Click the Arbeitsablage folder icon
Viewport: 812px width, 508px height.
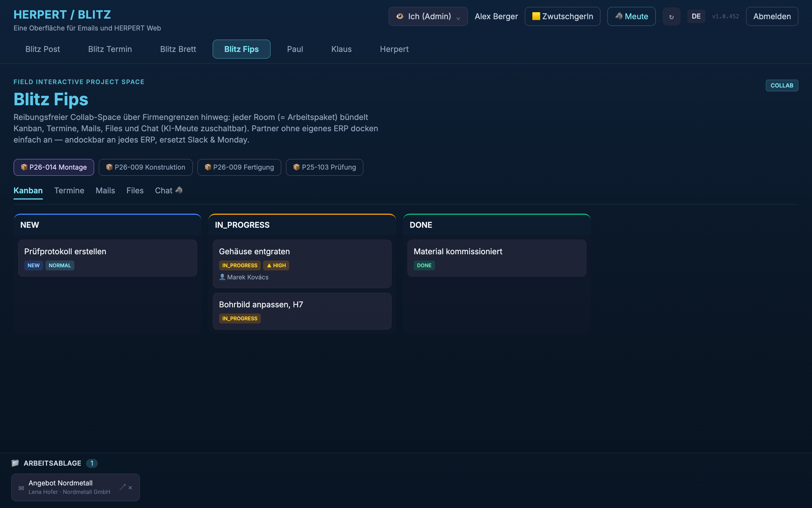[x=15, y=463]
